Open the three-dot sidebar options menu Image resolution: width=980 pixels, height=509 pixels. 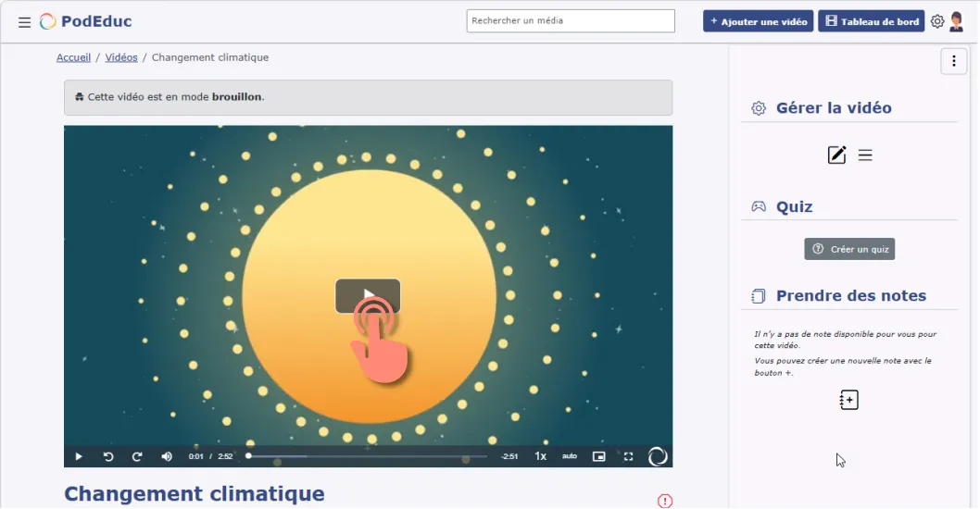click(x=953, y=61)
